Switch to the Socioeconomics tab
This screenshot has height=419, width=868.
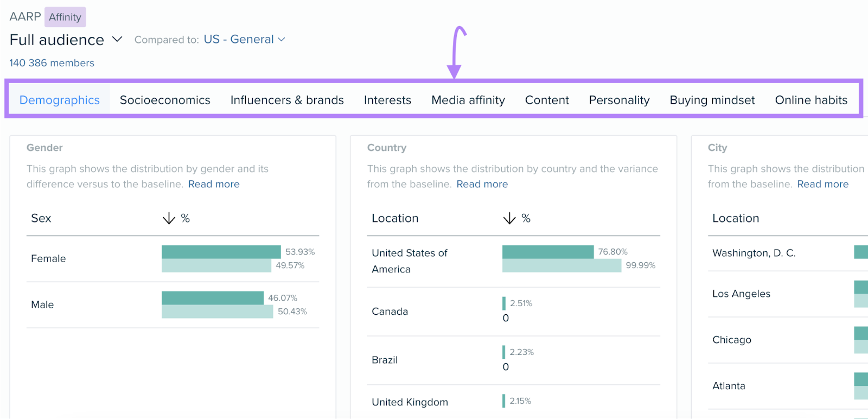(165, 100)
